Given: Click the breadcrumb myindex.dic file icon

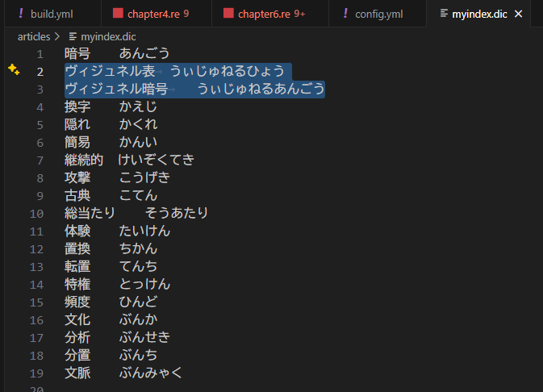Looking at the screenshot, I should coord(73,36).
